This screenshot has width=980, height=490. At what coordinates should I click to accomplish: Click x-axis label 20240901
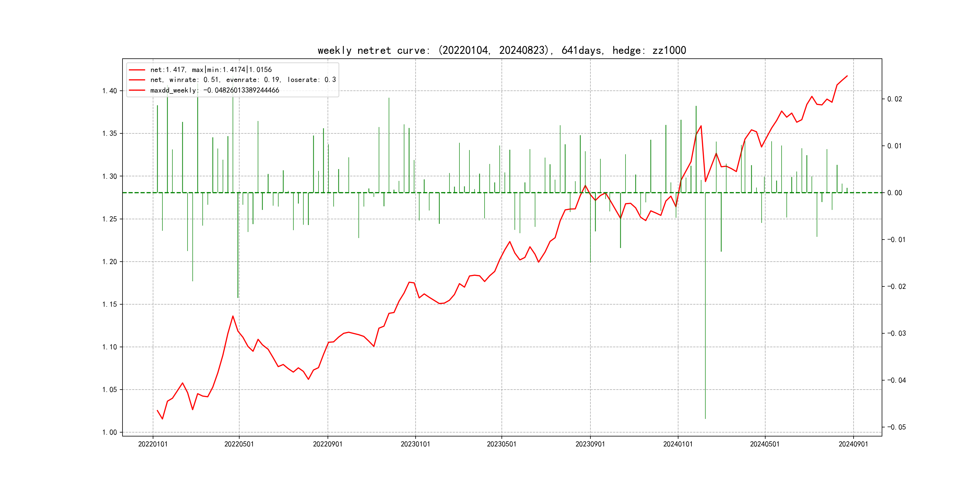coord(853,444)
